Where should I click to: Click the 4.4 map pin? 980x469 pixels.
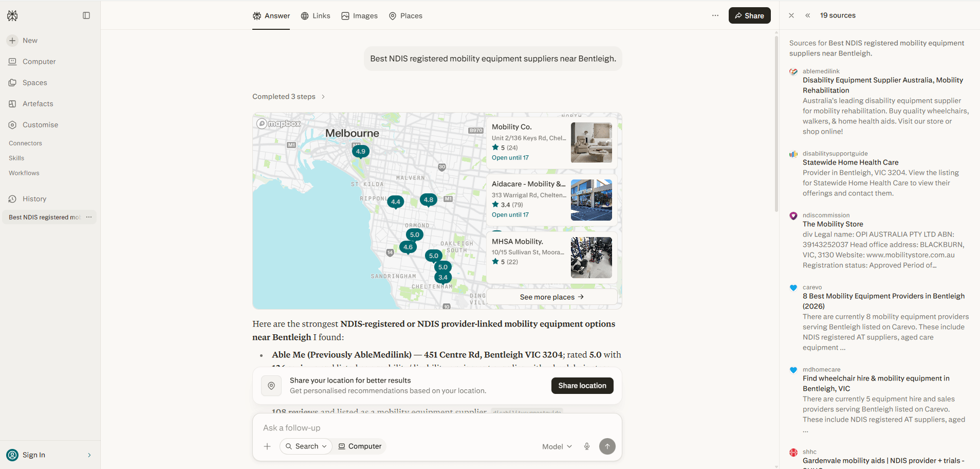pos(396,202)
